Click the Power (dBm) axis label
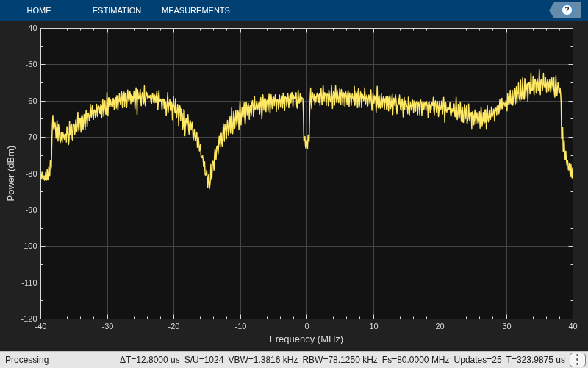The width and height of the screenshot is (588, 368). tap(11, 173)
